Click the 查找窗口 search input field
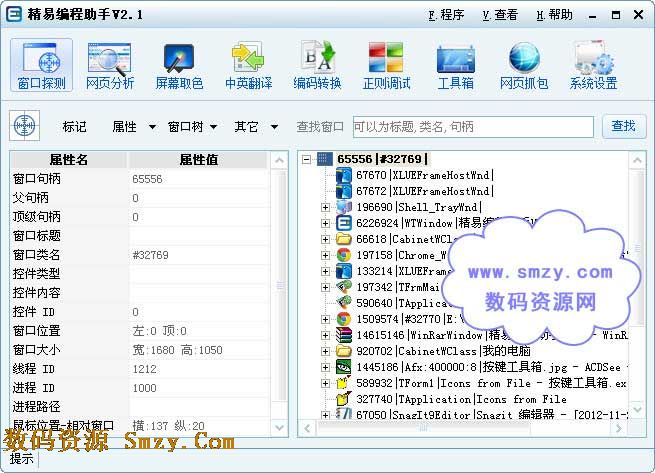Image resolution: width=655 pixels, height=473 pixels. 473,127
